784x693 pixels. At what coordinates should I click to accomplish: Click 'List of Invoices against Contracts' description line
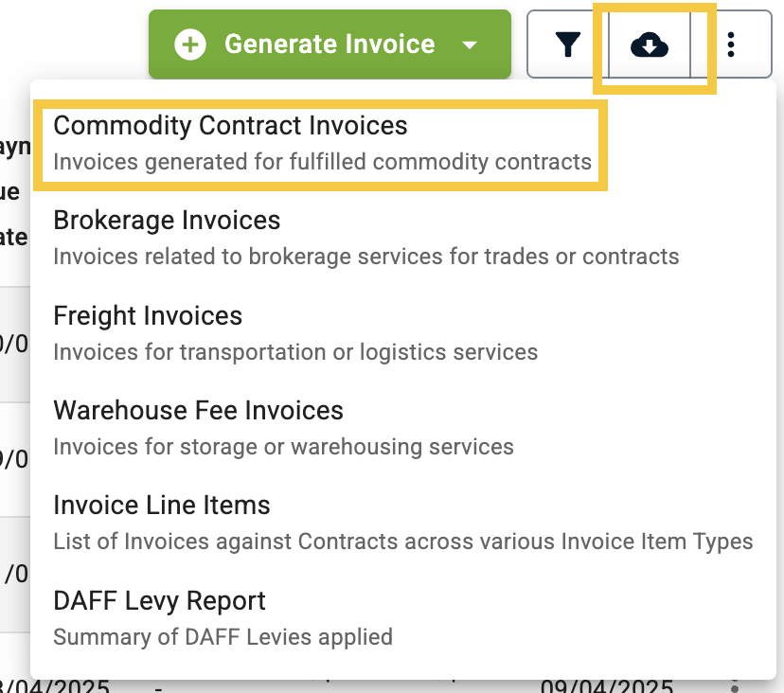[x=403, y=542]
